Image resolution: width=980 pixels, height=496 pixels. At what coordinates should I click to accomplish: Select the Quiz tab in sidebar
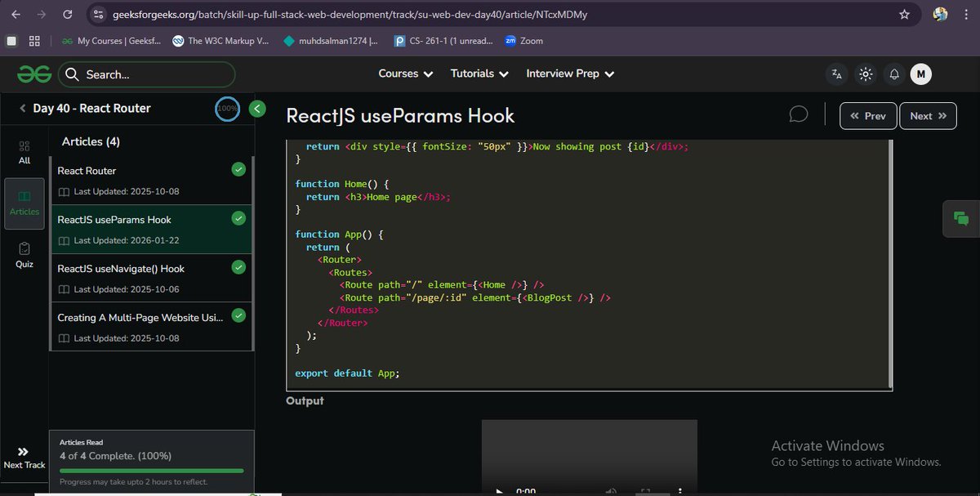coord(24,256)
